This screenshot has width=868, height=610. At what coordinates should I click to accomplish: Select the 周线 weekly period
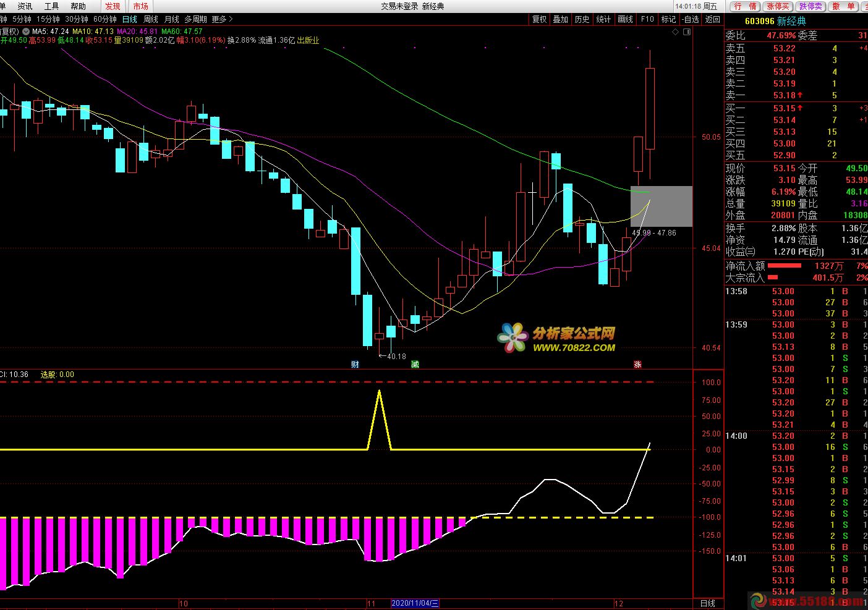151,19
